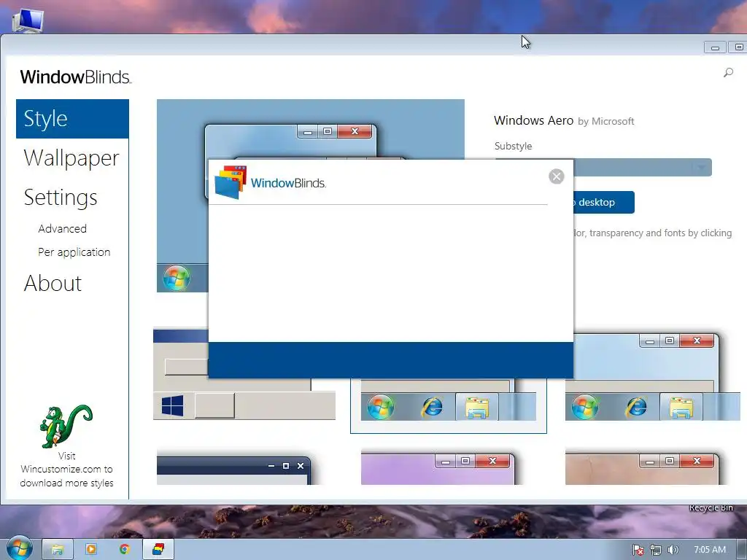The height and width of the screenshot is (560, 747).
Task: Go to Advanced settings
Action: pos(63,228)
